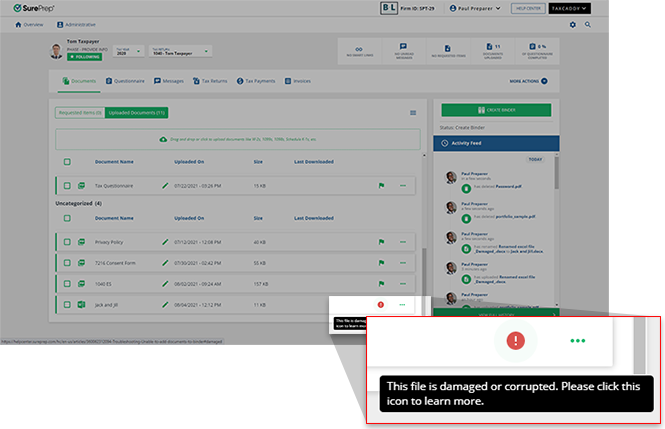Click the No Unread Messages chat icon

click(x=403, y=46)
